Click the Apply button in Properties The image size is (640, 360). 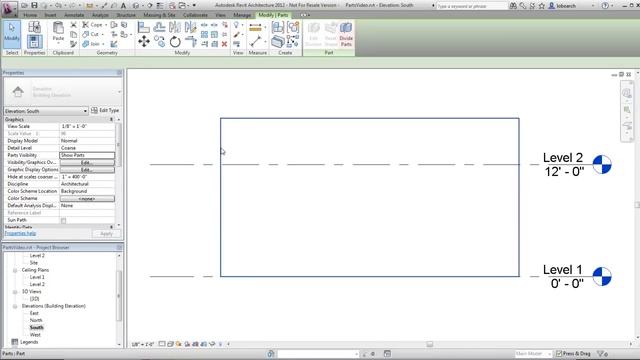coord(106,234)
